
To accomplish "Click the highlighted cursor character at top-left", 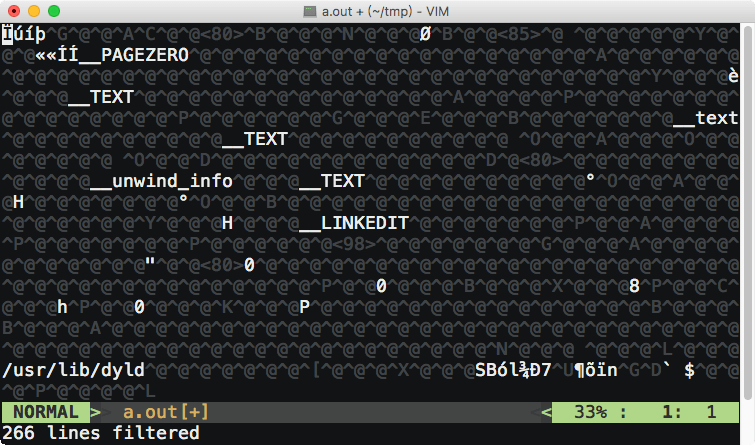I will (x=7, y=34).
